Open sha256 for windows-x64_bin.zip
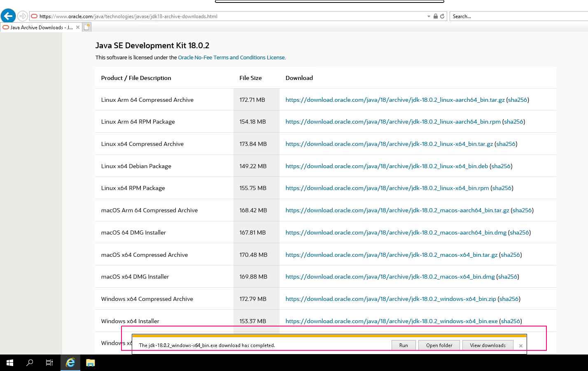 [509, 299]
